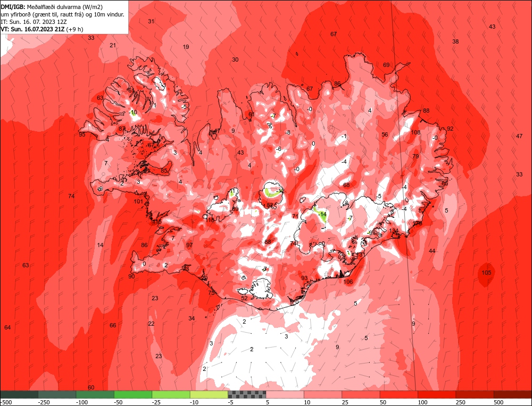The image size is (532, 406).
Task: Click the map value '71'
Action: (295, 216)
